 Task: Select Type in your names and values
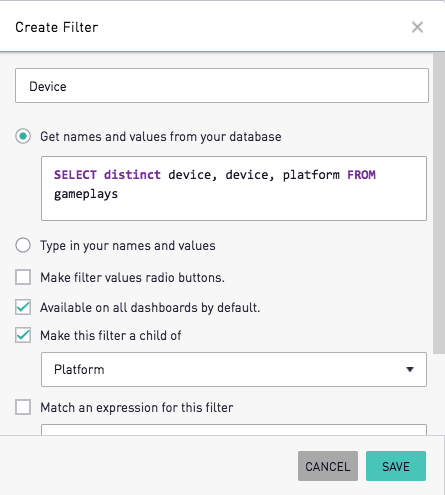point(23,245)
